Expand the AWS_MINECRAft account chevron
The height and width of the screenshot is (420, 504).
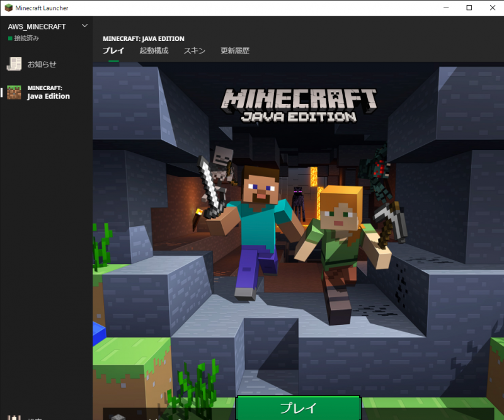(x=84, y=26)
